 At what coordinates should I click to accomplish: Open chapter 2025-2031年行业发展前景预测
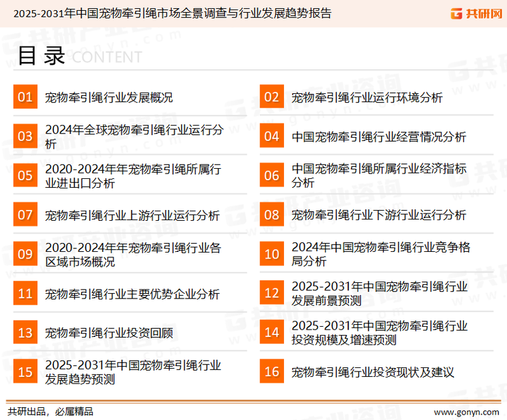coord(380,293)
